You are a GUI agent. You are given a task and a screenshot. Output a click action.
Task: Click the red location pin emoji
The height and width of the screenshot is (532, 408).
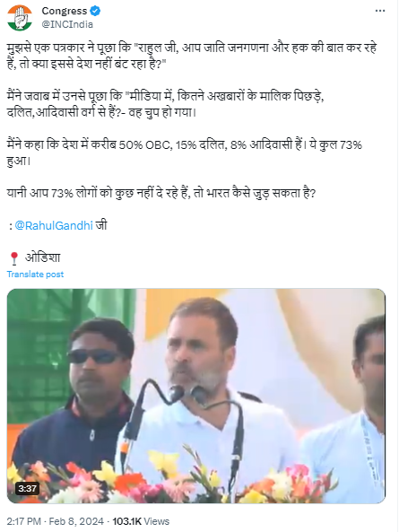point(14,258)
